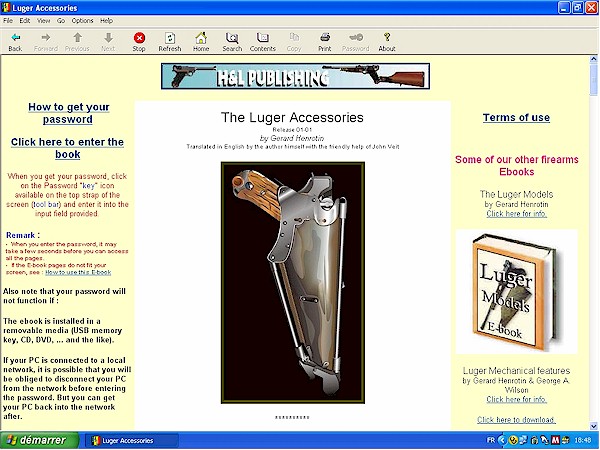This screenshot has height=450, width=600.
Task: Click the Luger Accessories title bar icon
Action: 6,8
